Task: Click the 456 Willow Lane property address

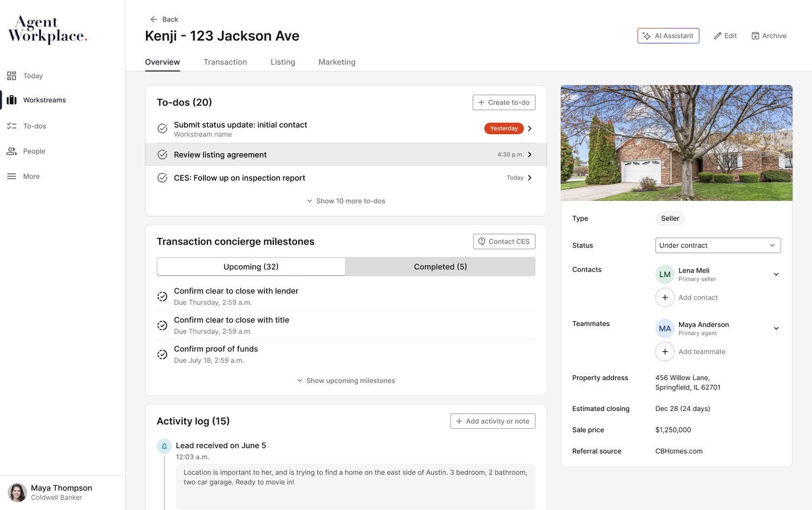Action: [x=687, y=383]
